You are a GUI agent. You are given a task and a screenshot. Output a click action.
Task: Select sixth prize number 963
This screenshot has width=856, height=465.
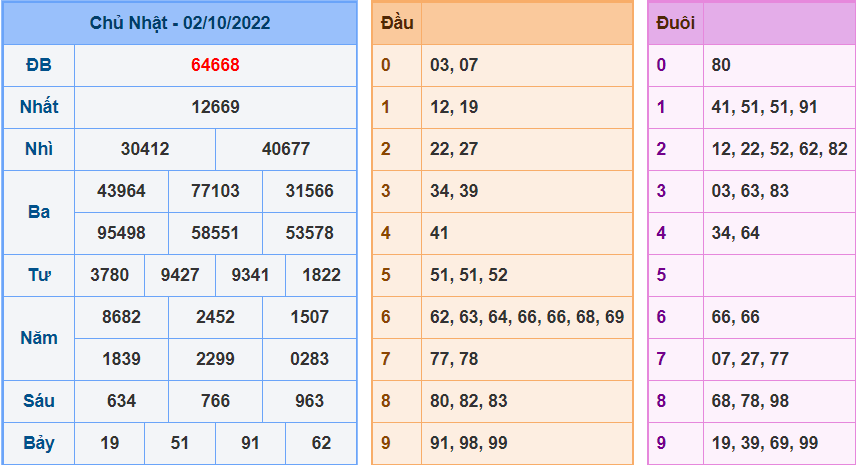[x=309, y=401]
